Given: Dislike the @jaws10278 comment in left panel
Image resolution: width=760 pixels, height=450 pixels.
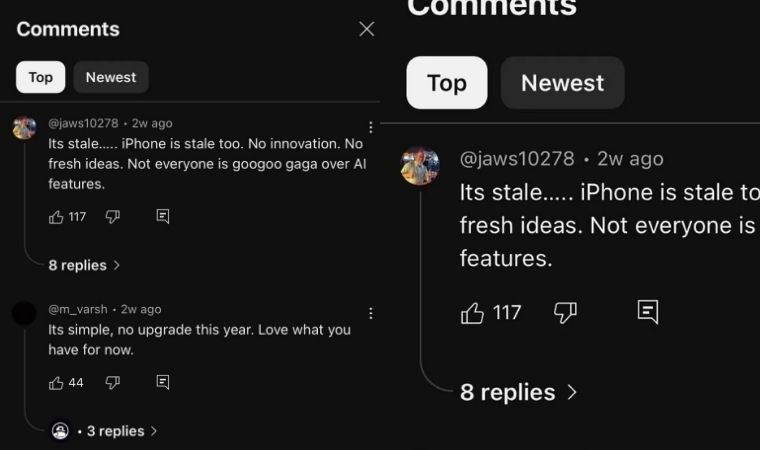Looking at the screenshot, I should 113,216.
